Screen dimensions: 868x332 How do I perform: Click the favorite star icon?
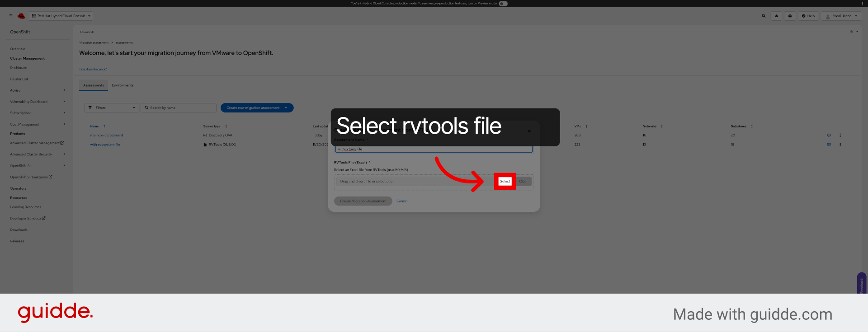point(851,32)
